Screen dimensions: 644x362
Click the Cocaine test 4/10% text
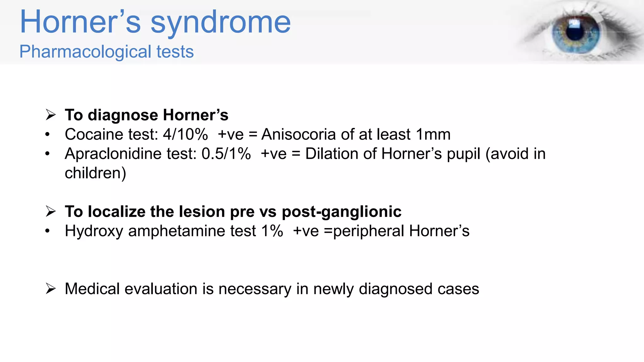coord(136,134)
